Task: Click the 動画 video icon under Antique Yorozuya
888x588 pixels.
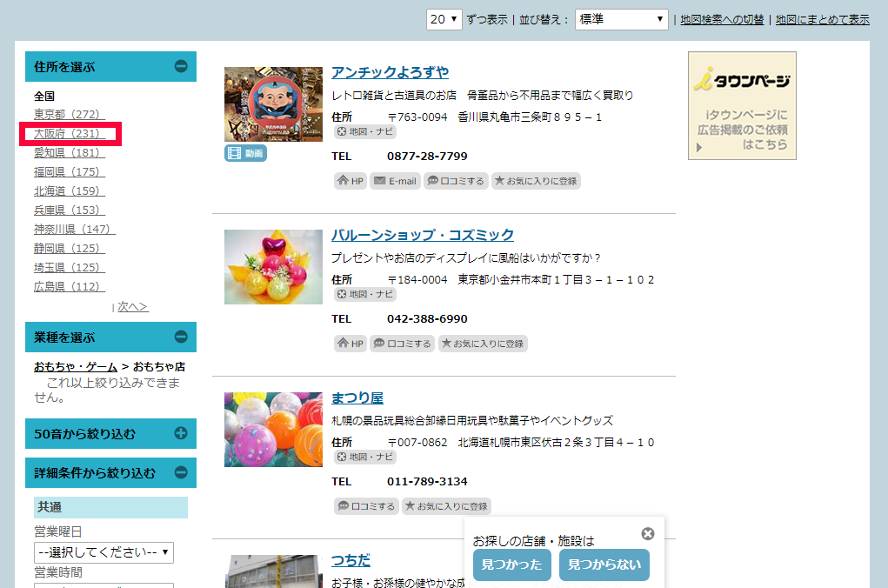Action: coord(245,154)
